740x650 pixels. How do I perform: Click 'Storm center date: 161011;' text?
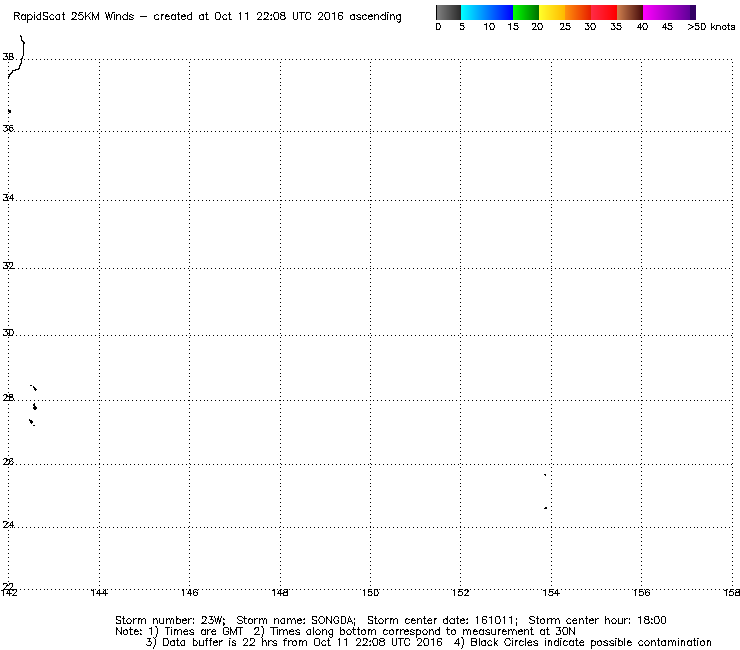click(x=442, y=620)
